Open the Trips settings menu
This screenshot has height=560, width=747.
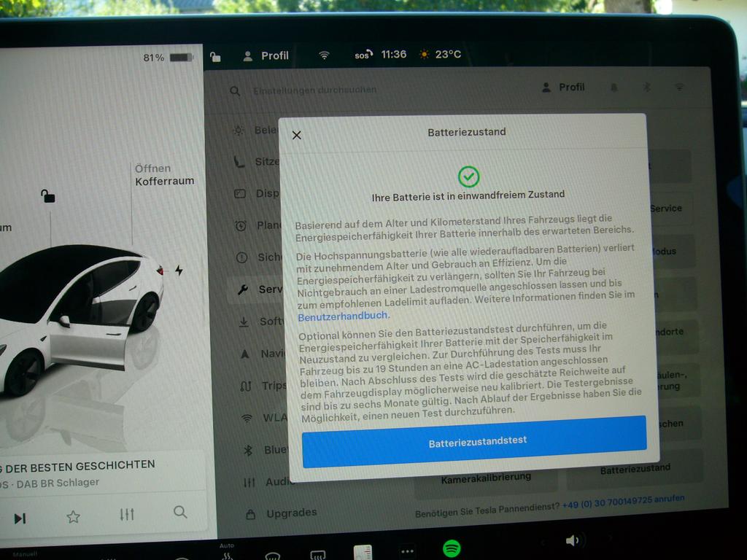[x=263, y=386]
